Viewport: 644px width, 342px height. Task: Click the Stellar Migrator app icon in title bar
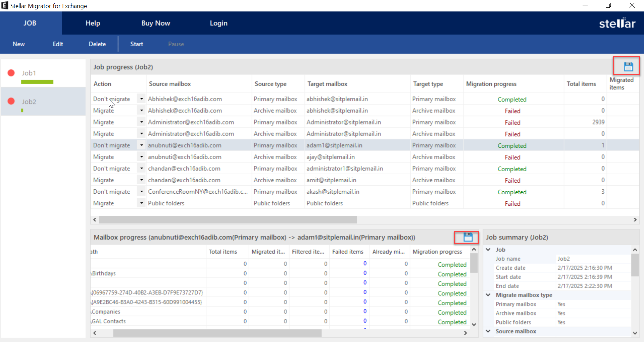tap(5, 5)
